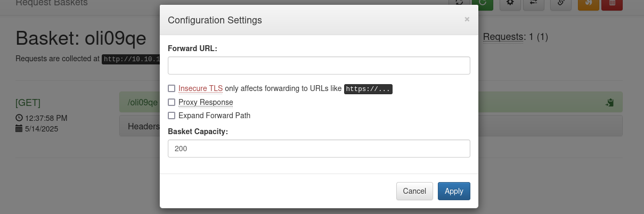The height and width of the screenshot is (214, 644).
Task: Focus the Basket Capacity field showing 200
Action: coord(319,149)
